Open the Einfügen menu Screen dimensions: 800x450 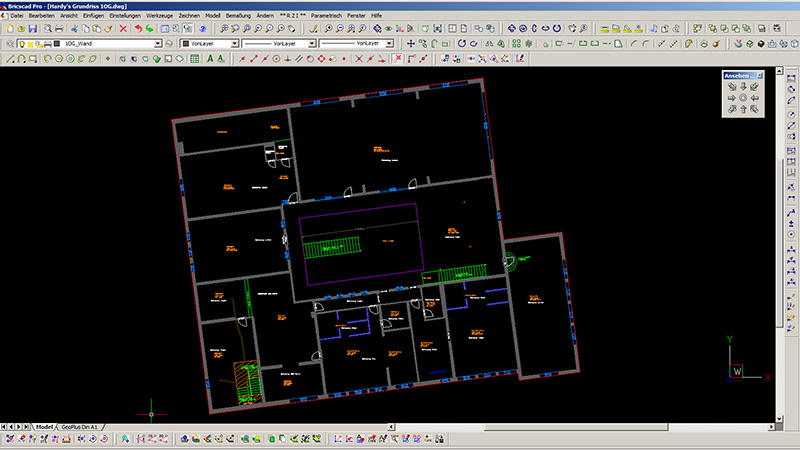[x=93, y=16]
